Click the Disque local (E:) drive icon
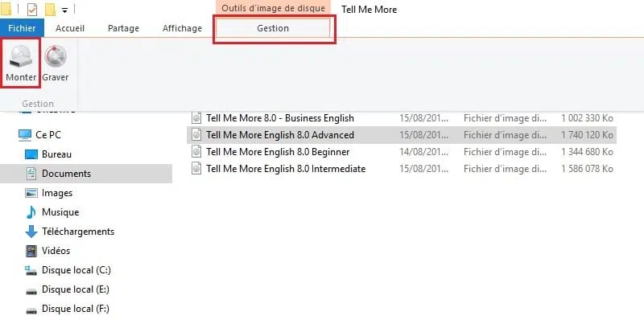Screen dimensions: 644x324 (x=31, y=292)
